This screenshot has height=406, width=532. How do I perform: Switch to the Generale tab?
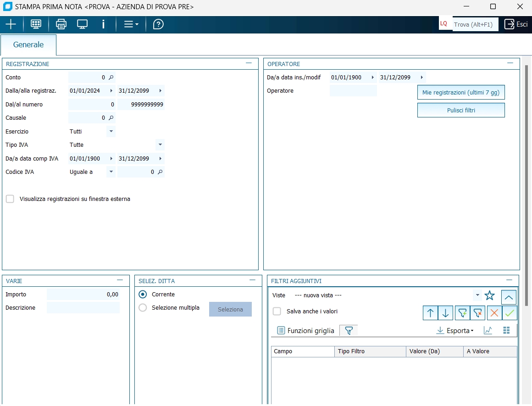pyautogui.click(x=28, y=45)
